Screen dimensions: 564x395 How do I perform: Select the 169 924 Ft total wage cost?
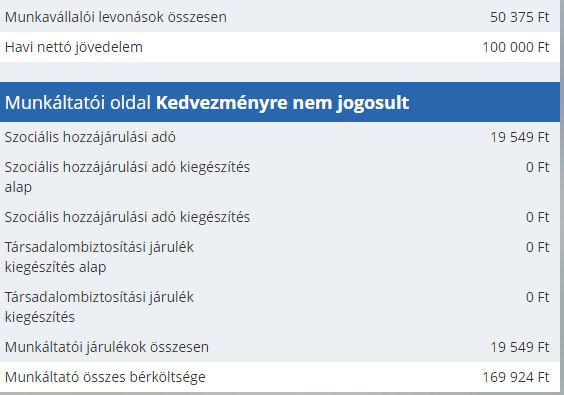[516, 377]
